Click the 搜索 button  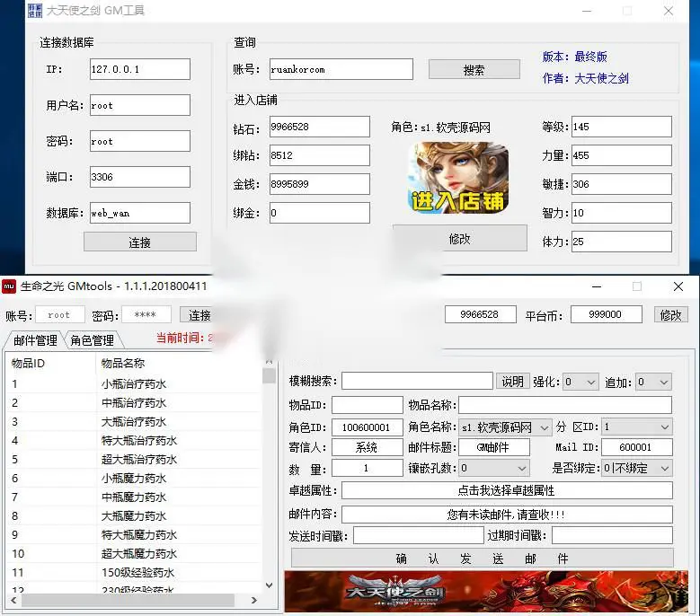[474, 69]
